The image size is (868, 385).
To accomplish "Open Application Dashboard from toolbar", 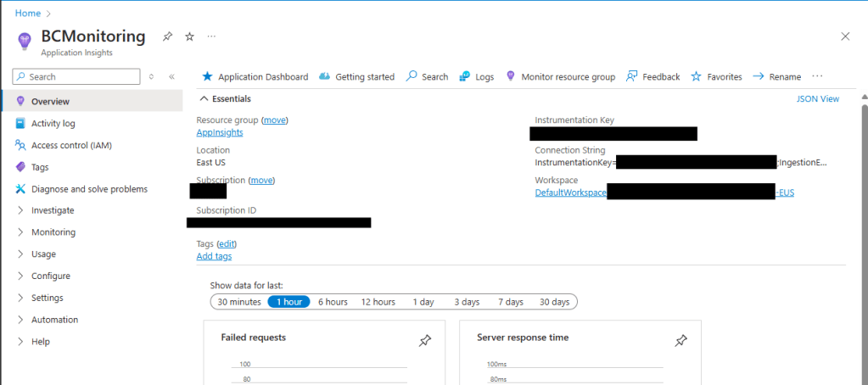I will click(255, 76).
